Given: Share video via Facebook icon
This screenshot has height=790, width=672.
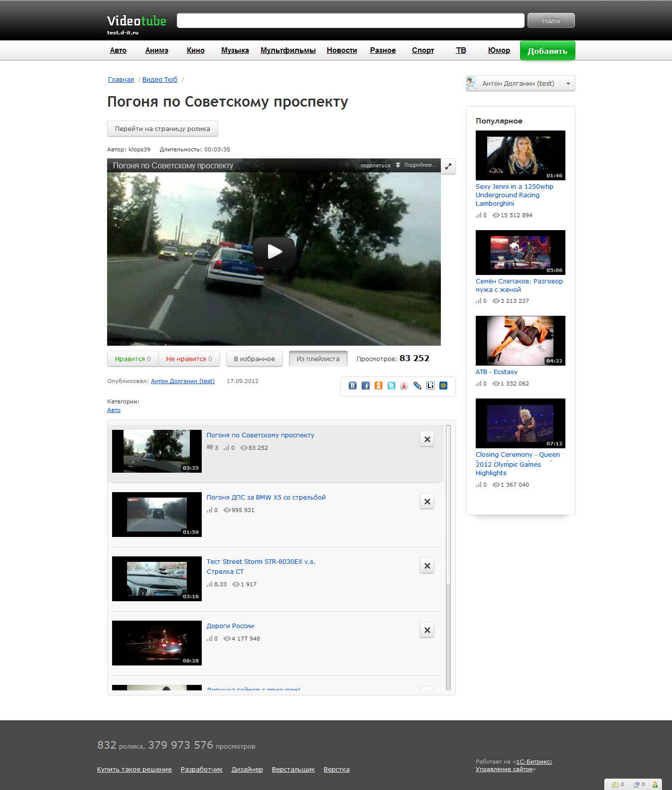Looking at the screenshot, I should (366, 386).
